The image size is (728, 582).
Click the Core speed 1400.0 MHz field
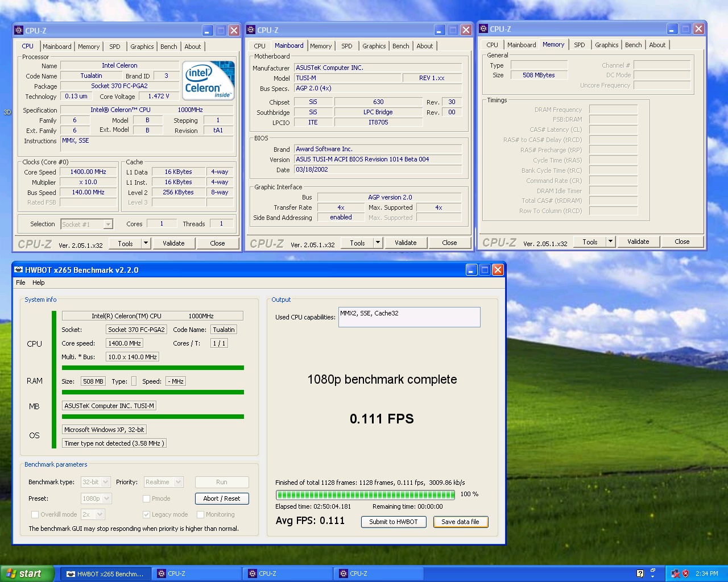click(125, 343)
